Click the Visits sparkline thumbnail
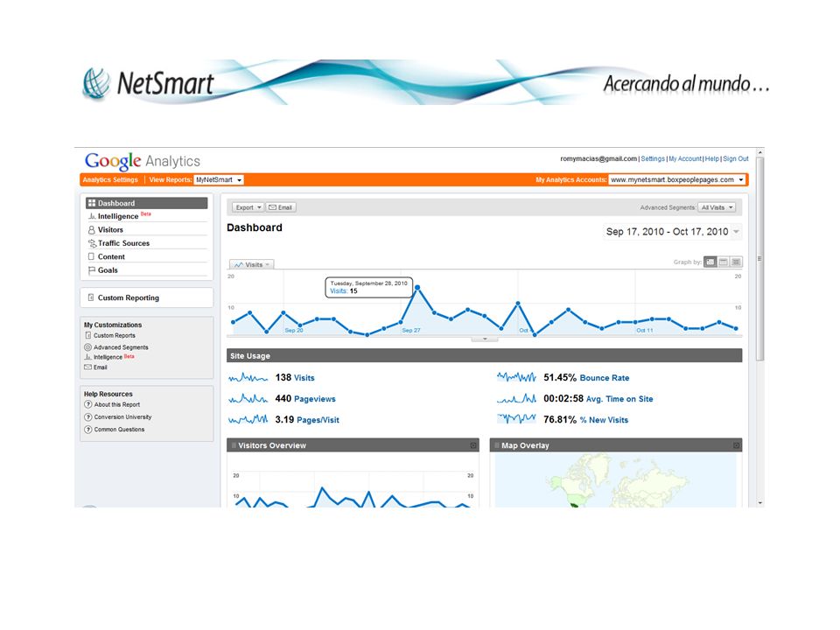Screen dimensions: 840x630 click(x=248, y=378)
